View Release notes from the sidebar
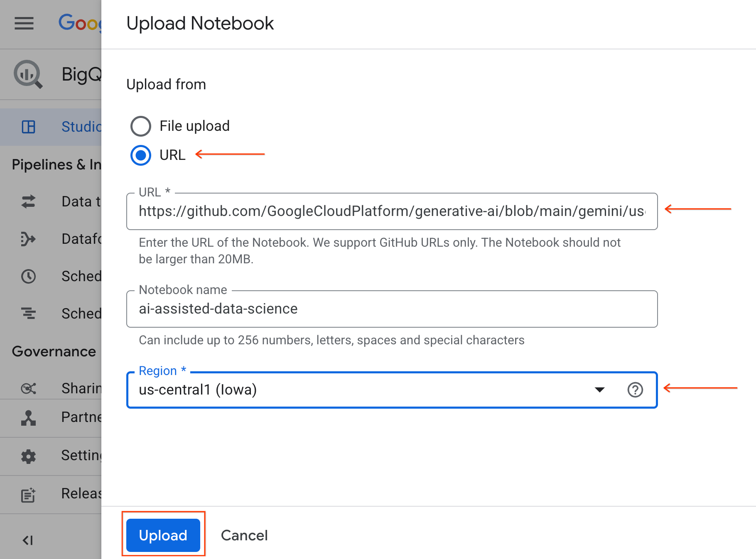This screenshot has height=559, width=756. click(x=28, y=494)
